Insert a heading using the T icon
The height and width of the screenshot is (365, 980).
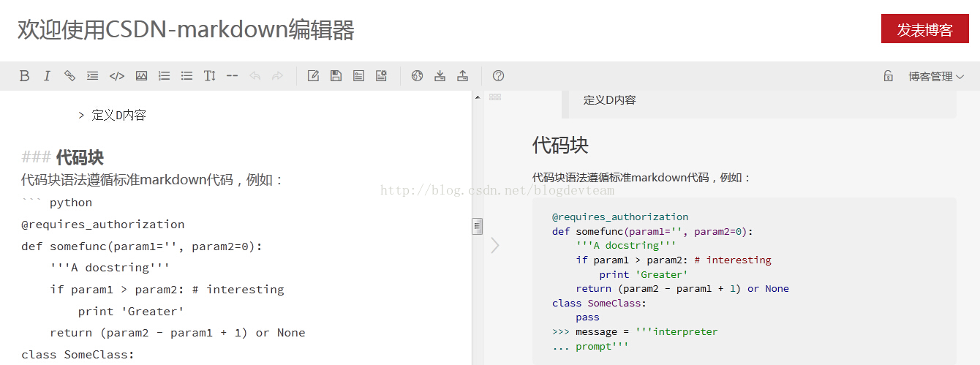[x=209, y=76]
